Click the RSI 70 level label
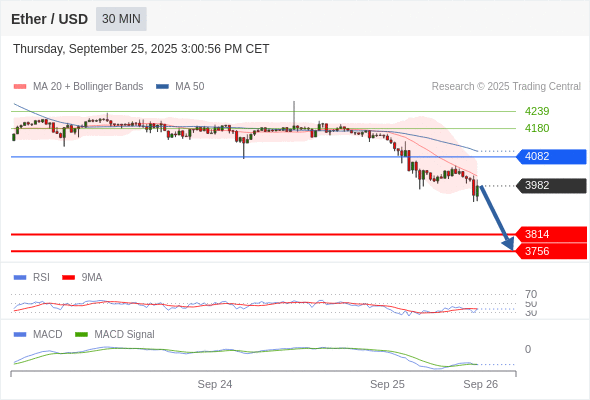Viewport: 590px width, 400px height. tap(531, 294)
